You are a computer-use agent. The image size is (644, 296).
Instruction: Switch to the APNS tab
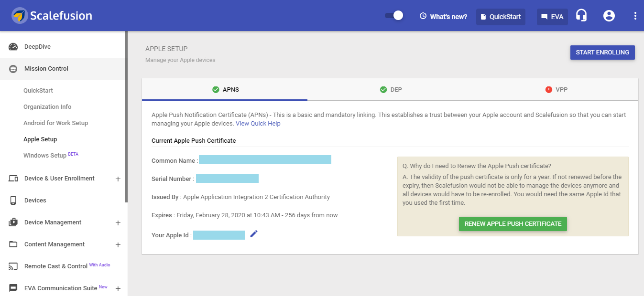225,90
